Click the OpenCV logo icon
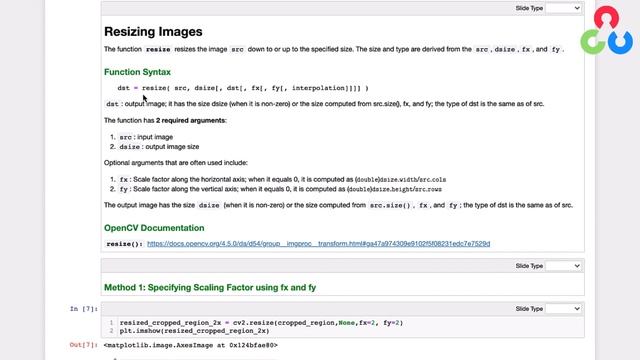 607,30
